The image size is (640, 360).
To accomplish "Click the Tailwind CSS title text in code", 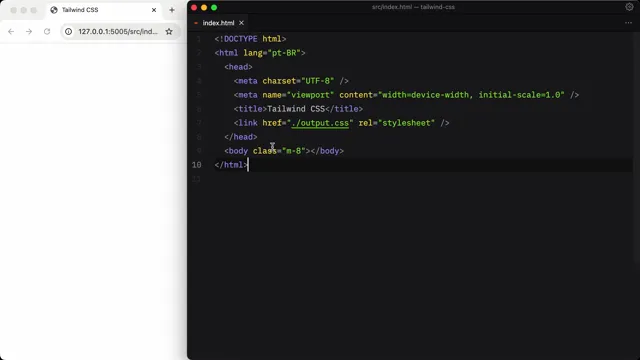I will coord(296,109).
